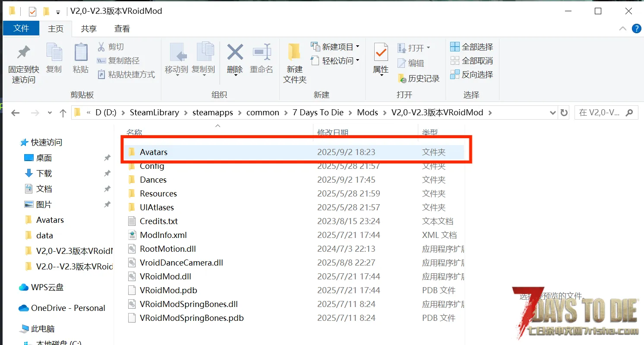644x345 pixels.
Task: Expand the 7 Days To Die breadcrumb arrow
Action: 350,113
